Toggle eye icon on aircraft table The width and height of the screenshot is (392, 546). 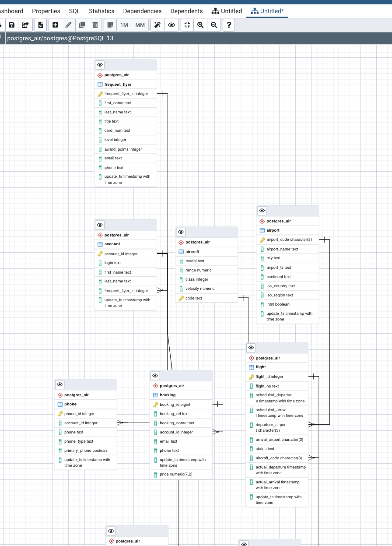pyautogui.click(x=181, y=232)
